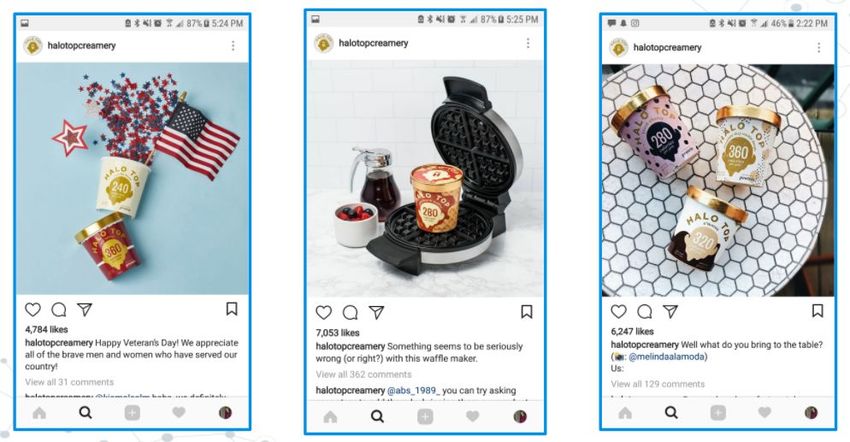Go to Home tab in middle phone
Screen dimensions: 850x442
coord(330,417)
